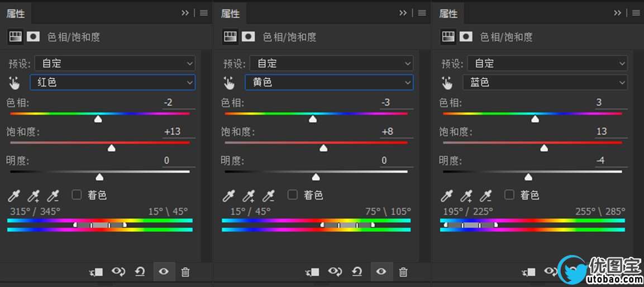The width and height of the screenshot is (644, 287).
Task: Select eyedropper tool in blue panel
Action: 446,196
